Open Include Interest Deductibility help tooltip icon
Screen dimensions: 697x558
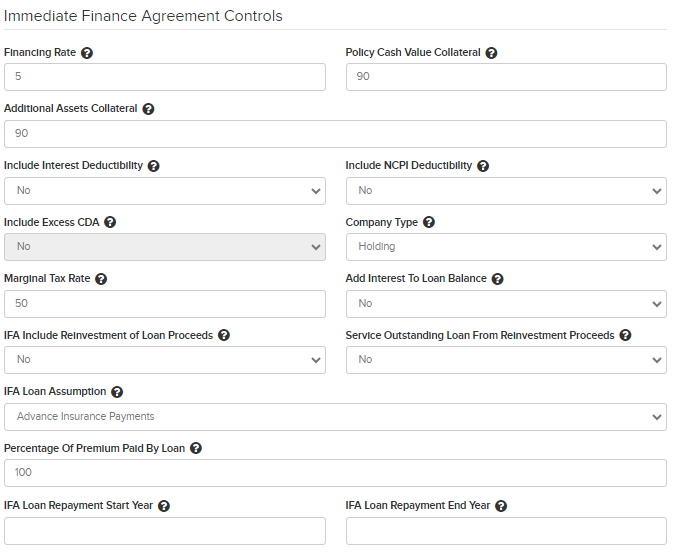153,166
